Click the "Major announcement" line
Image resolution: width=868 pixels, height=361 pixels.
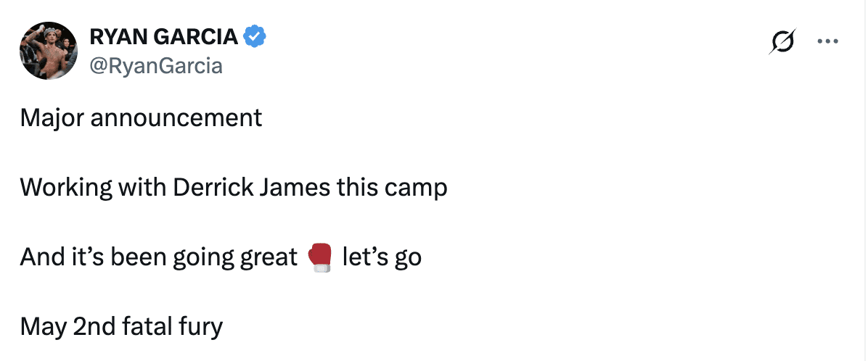coord(141,117)
